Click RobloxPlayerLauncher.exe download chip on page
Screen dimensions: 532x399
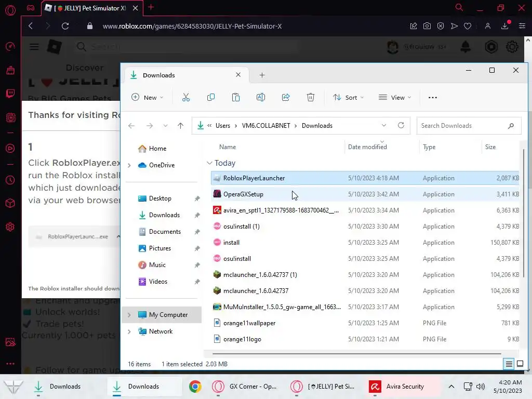click(74, 236)
